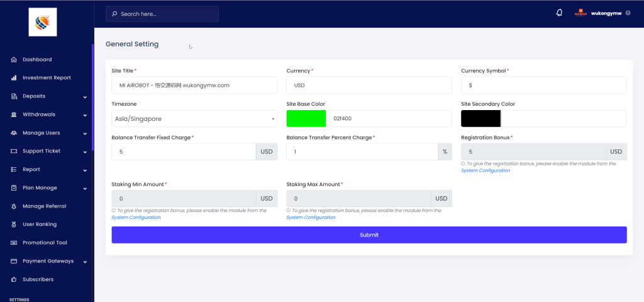The image size is (644, 302).
Task: Click the Withdrawals bank icon
Action: tap(14, 115)
